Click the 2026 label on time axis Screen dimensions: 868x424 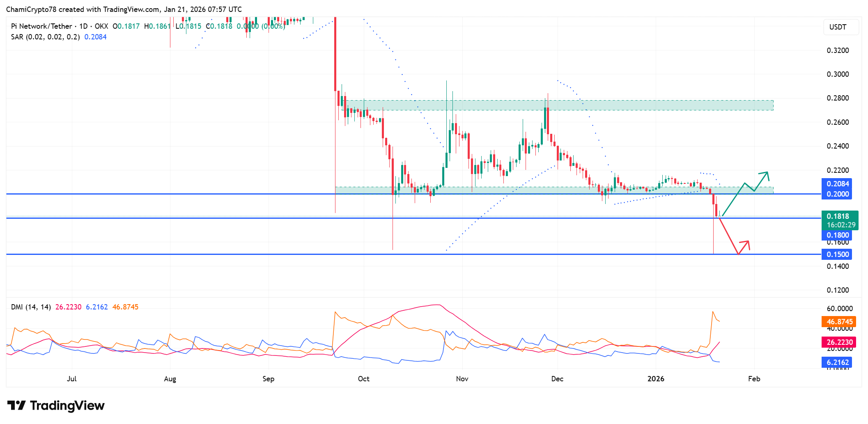point(656,379)
